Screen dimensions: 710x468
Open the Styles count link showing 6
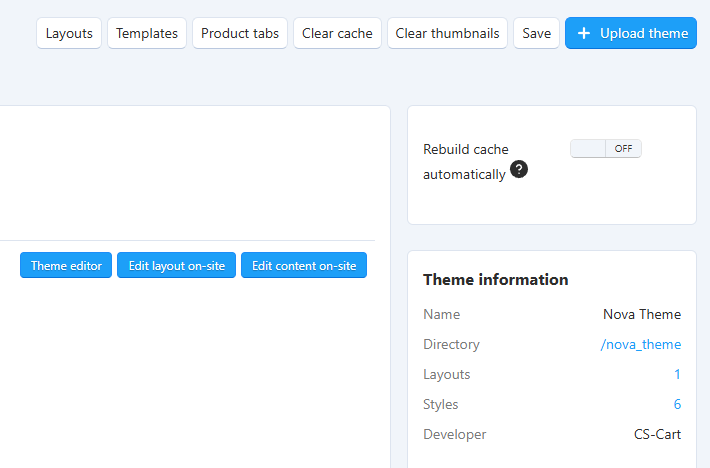(x=677, y=404)
